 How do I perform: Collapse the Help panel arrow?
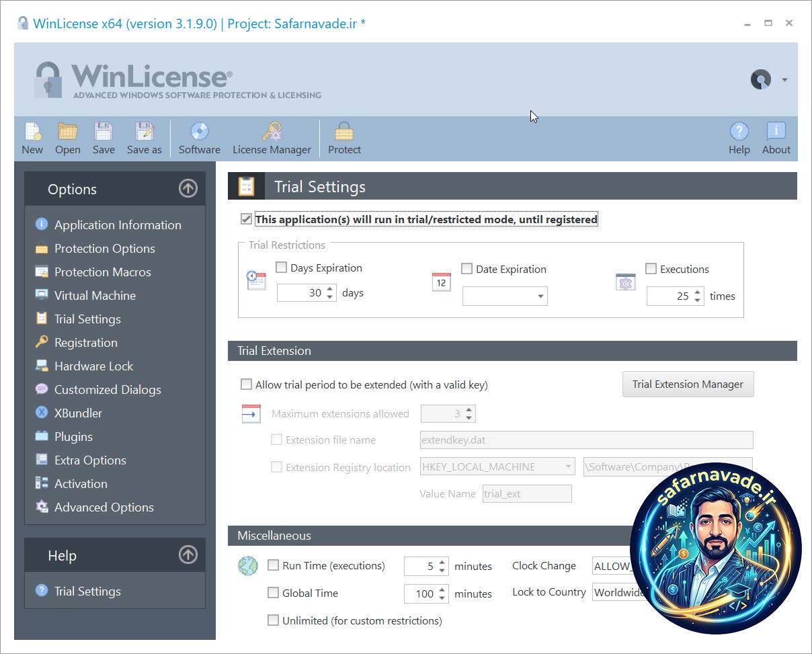(x=188, y=555)
